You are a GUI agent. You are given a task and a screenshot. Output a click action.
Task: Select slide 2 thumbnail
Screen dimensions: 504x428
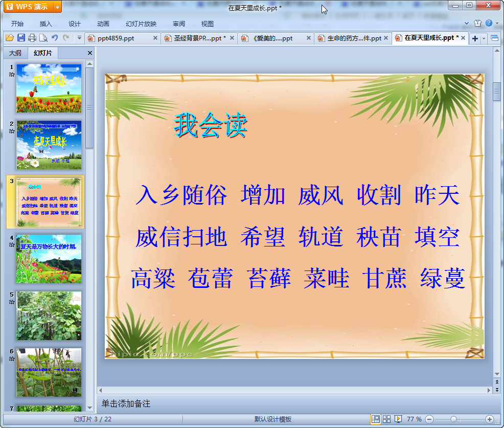[49, 145]
